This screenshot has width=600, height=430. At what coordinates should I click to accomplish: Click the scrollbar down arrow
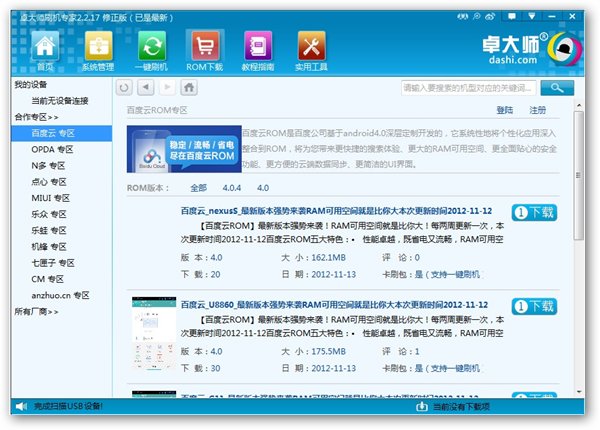(579, 392)
